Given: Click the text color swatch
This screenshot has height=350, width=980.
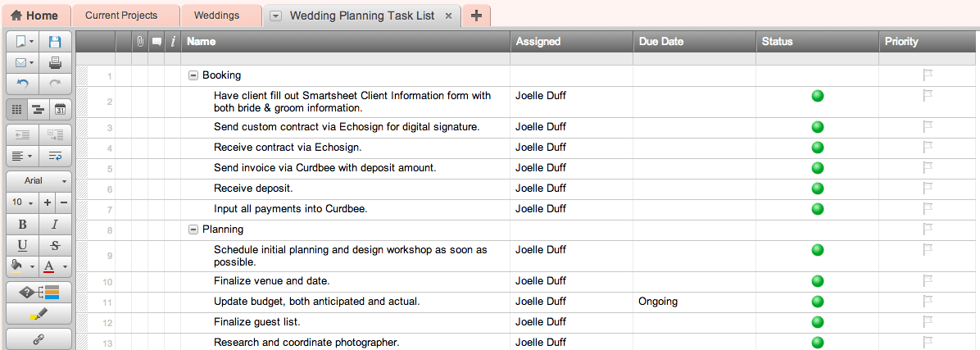Looking at the screenshot, I should tap(48, 266).
